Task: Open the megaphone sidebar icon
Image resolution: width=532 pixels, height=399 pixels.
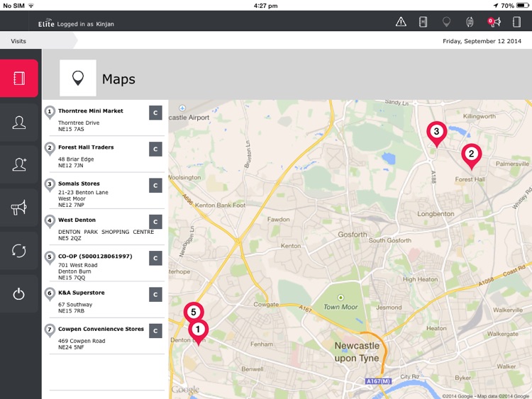Action: (19, 208)
